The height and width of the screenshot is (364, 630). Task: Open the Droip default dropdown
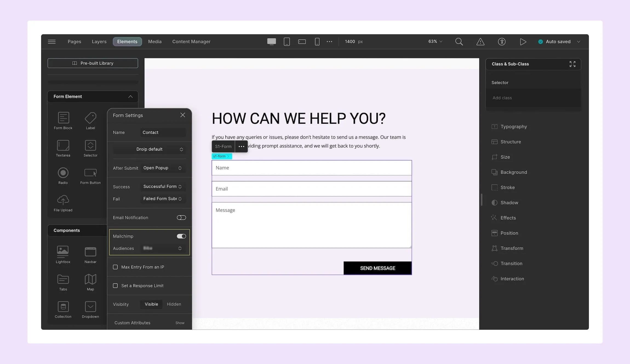pyautogui.click(x=150, y=149)
